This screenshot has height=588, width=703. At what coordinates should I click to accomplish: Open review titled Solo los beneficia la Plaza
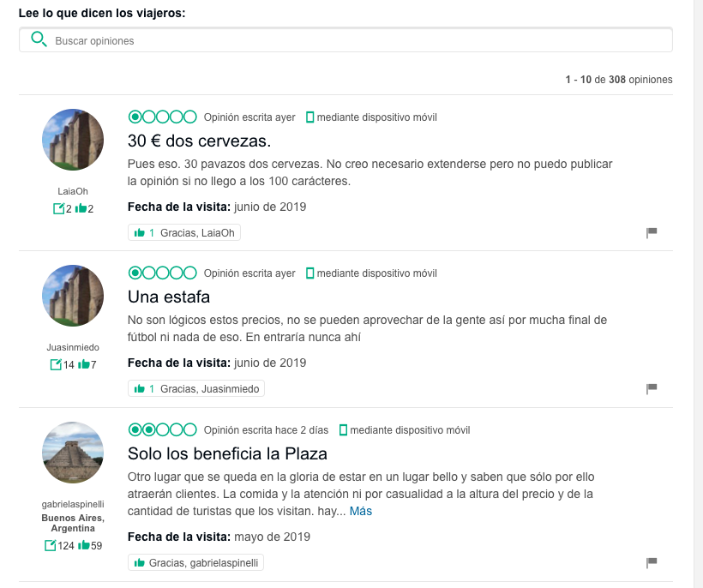click(227, 453)
